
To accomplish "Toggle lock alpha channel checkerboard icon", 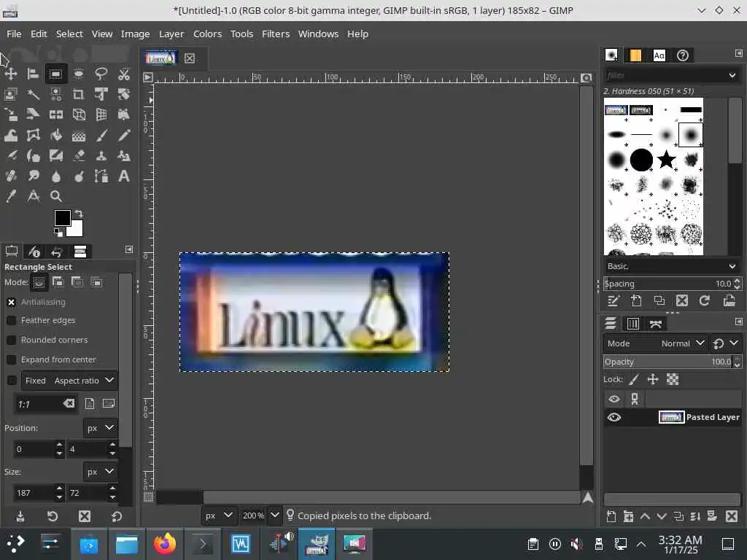I will click(672, 379).
